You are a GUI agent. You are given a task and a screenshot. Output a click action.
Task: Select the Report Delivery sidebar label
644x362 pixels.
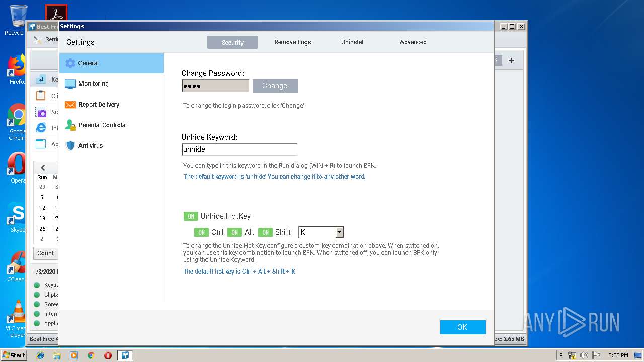tap(99, 105)
